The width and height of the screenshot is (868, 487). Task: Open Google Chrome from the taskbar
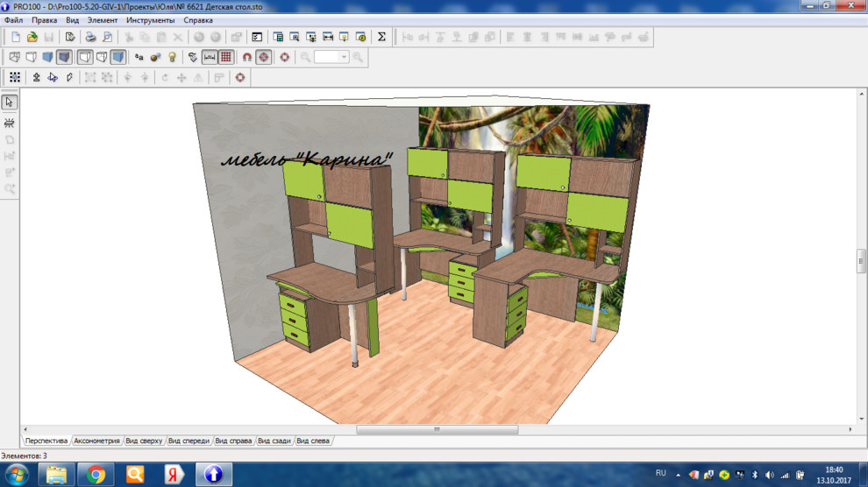pos(96,475)
